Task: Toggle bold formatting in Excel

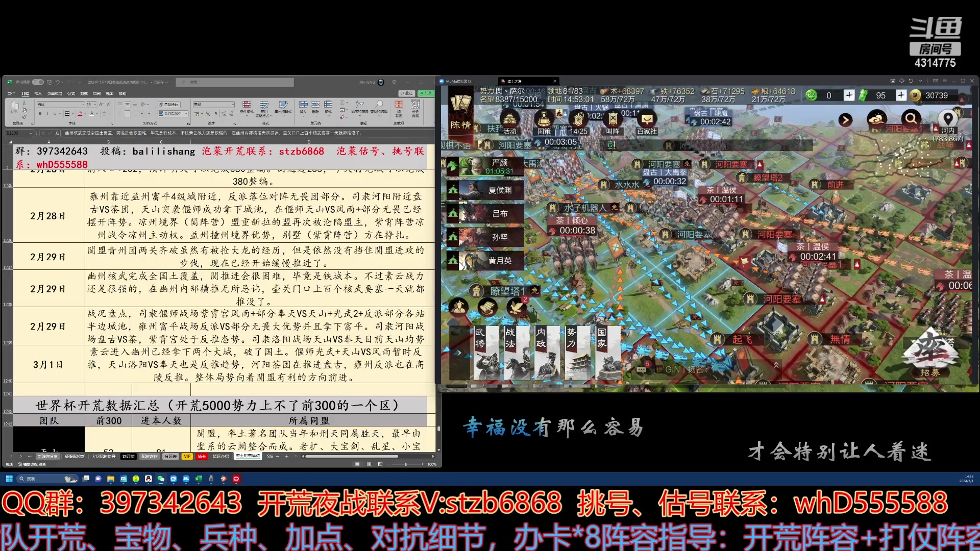Action: 40,114
